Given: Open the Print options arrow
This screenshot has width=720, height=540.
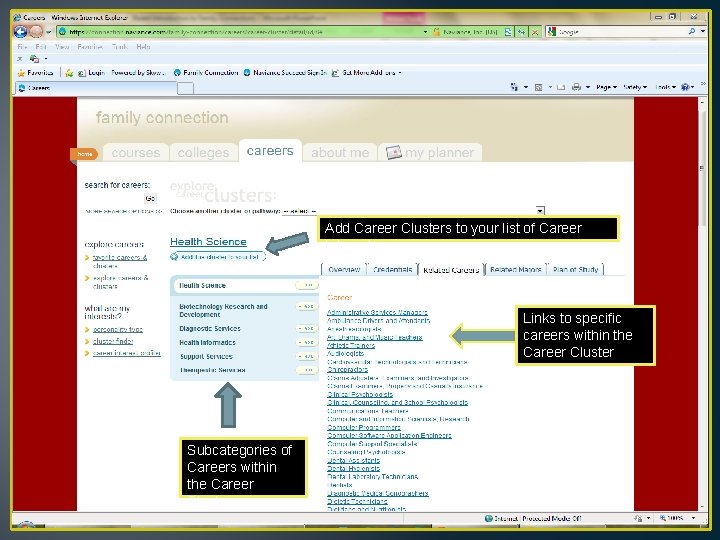Looking at the screenshot, I should tap(587, 87).
